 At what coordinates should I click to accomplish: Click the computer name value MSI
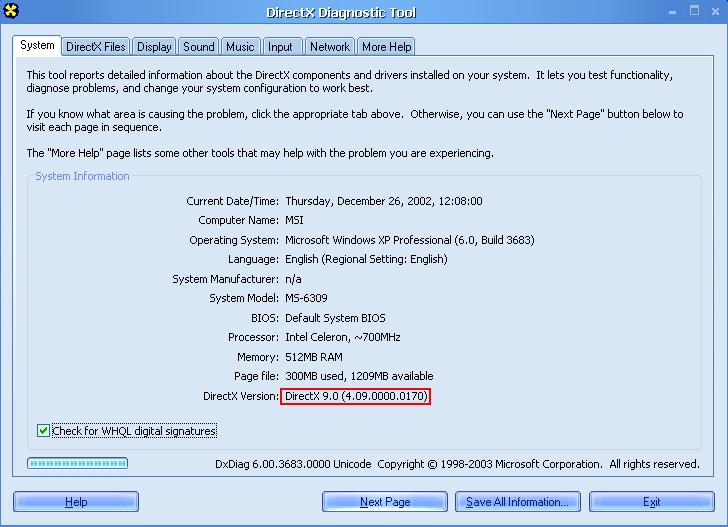(294, 220)
